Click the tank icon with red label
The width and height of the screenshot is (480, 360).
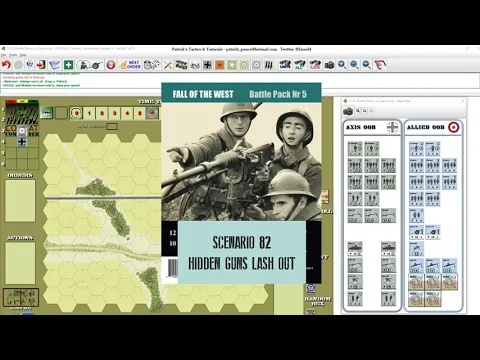pos(315,65)
